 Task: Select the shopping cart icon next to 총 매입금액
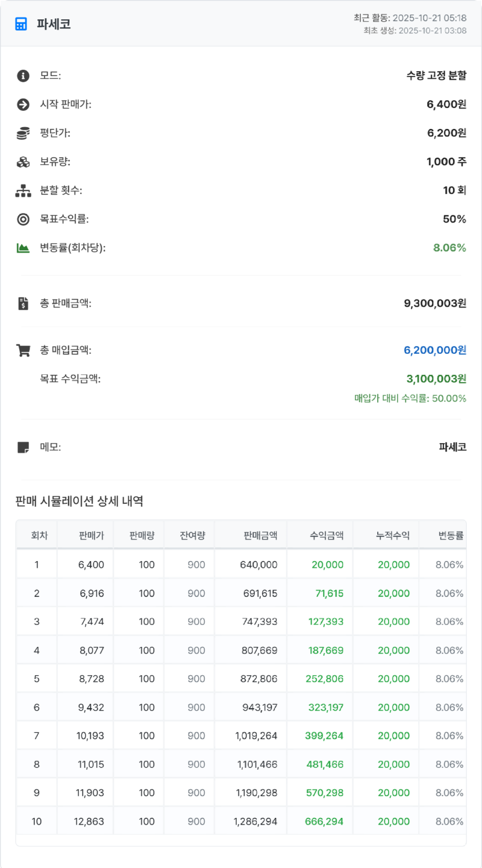(23, 350)
